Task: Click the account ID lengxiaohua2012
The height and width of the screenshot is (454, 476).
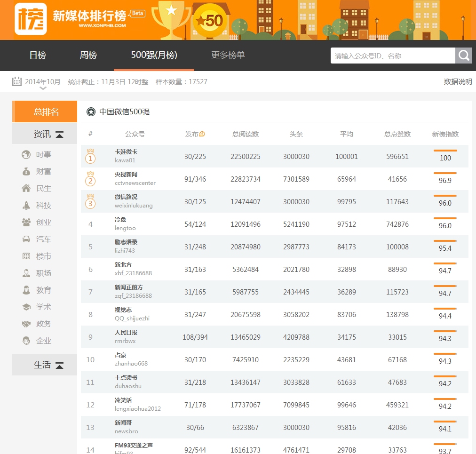Action: 137,409
